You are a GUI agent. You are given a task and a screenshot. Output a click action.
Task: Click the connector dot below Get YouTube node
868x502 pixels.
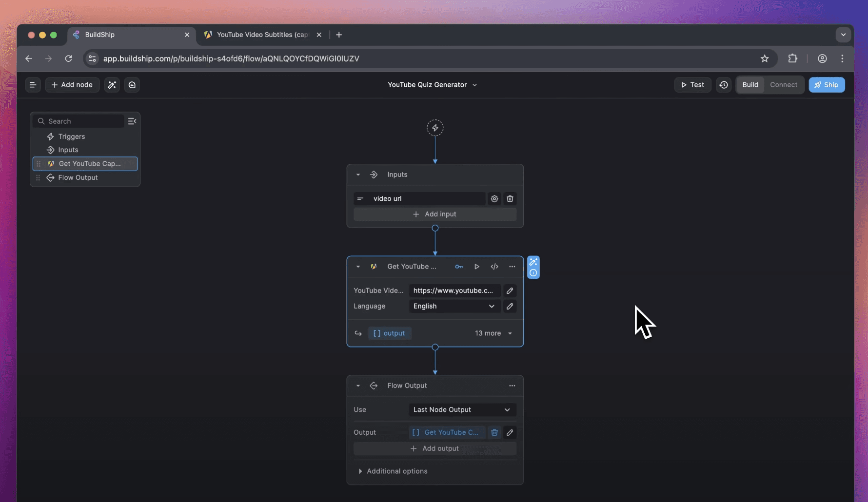435,347
